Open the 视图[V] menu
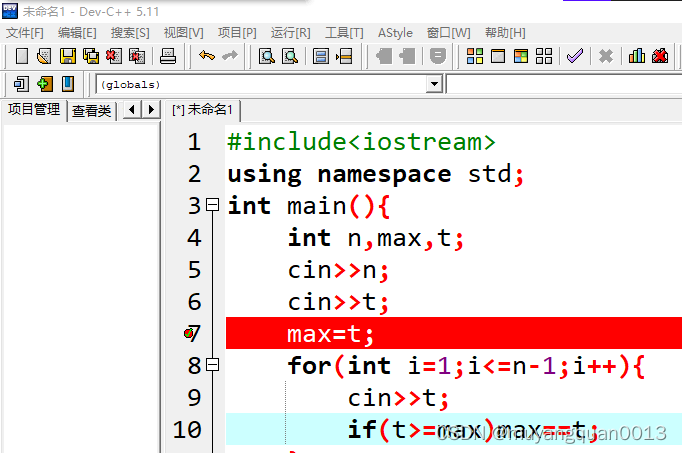Viewport: 682px width, 453px height. click(184, 33)
